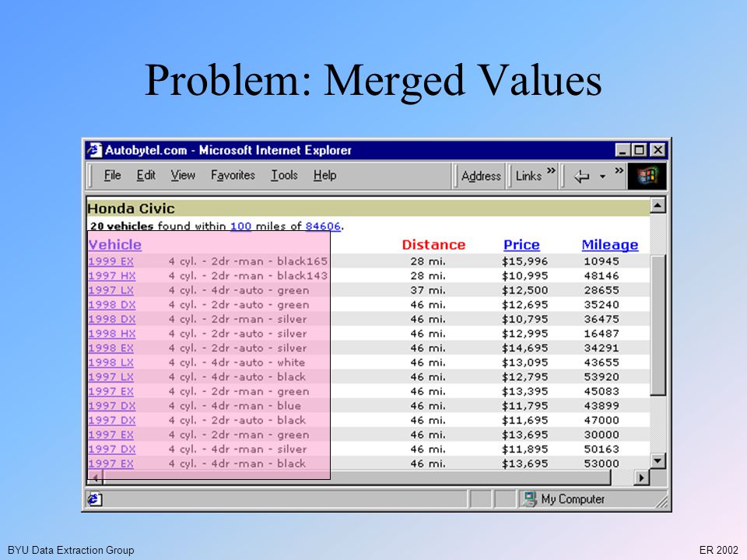The image size is (747, 560).
Task: Open the File menu
Action: (112, 175)
